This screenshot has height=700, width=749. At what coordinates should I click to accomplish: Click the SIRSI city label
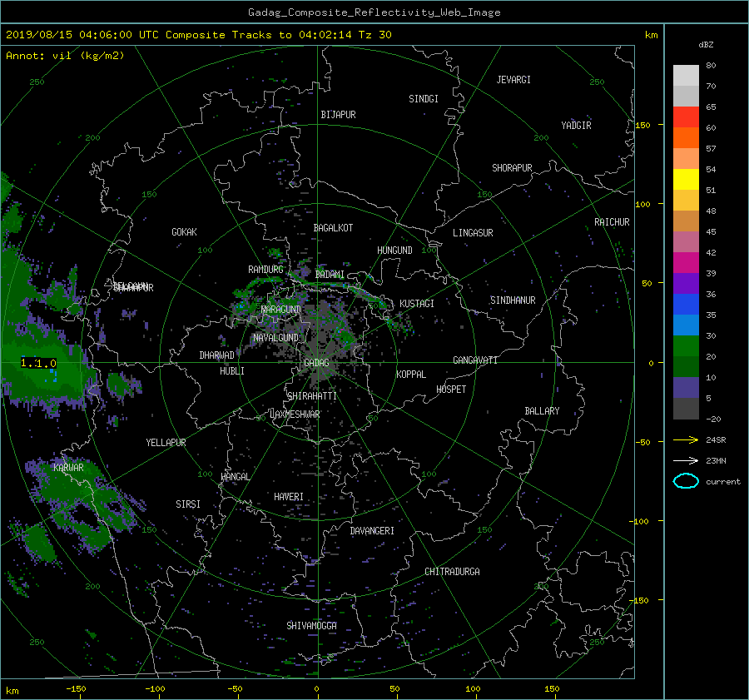tap(188, 504)
